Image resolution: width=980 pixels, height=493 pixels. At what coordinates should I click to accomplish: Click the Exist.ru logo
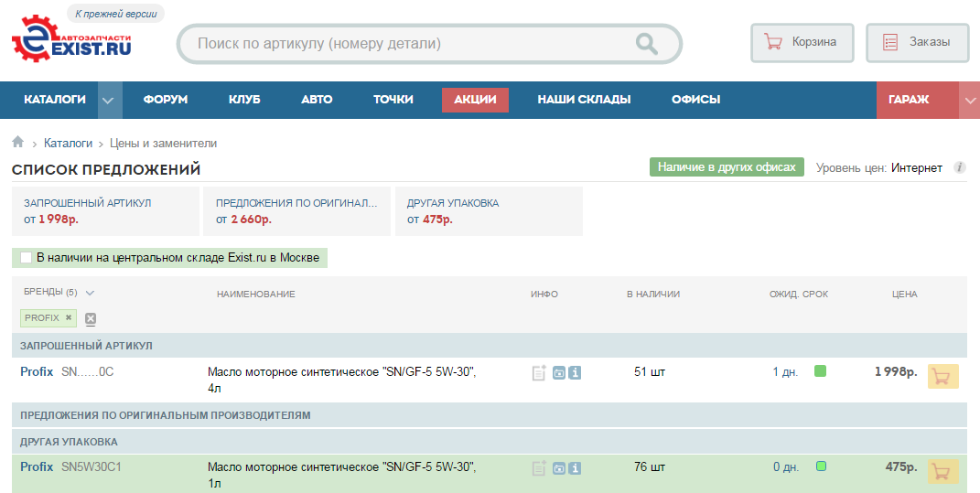coord(71,38)
